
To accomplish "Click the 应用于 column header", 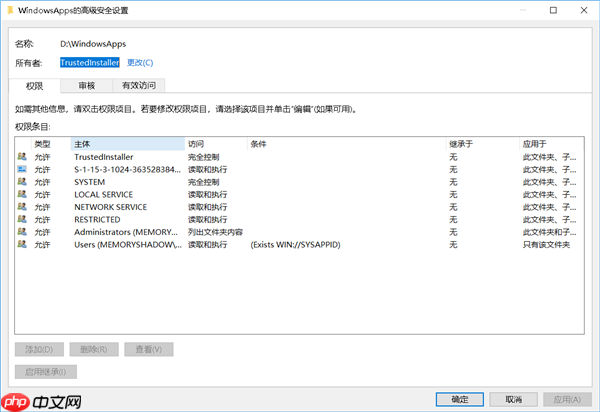I will pos(551,144).
